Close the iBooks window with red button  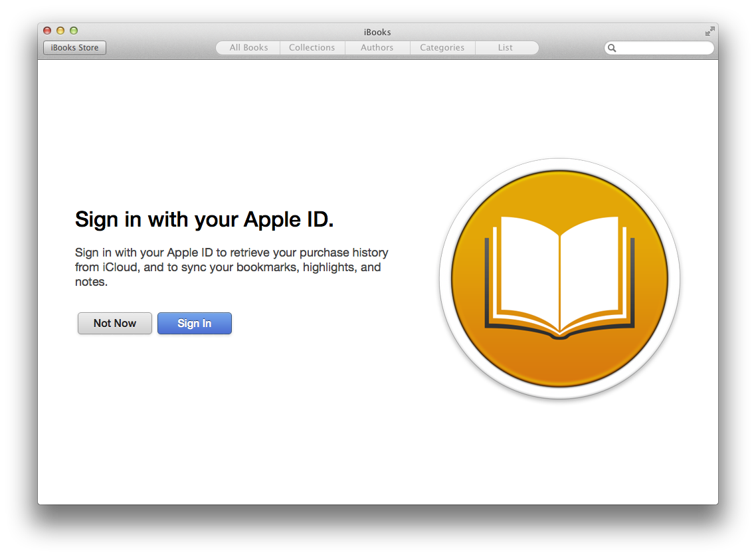coord(47,31)
